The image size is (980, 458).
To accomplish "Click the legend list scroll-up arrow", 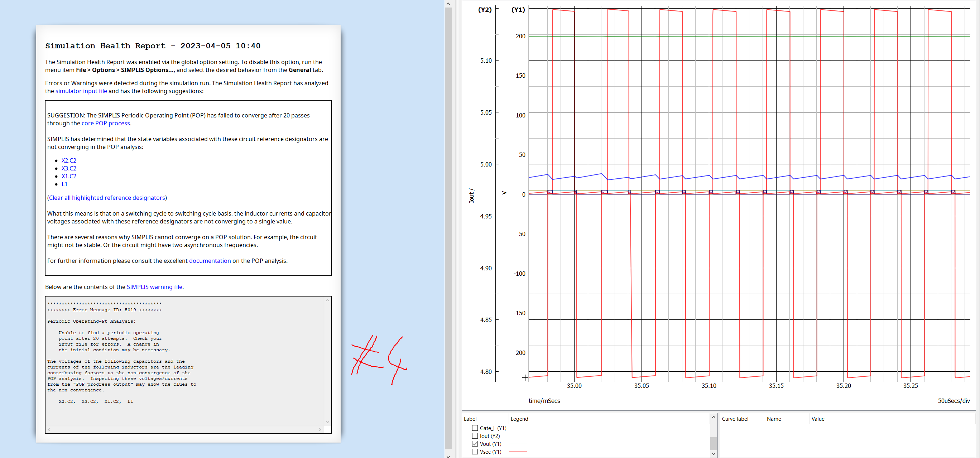I will (714, 417).
